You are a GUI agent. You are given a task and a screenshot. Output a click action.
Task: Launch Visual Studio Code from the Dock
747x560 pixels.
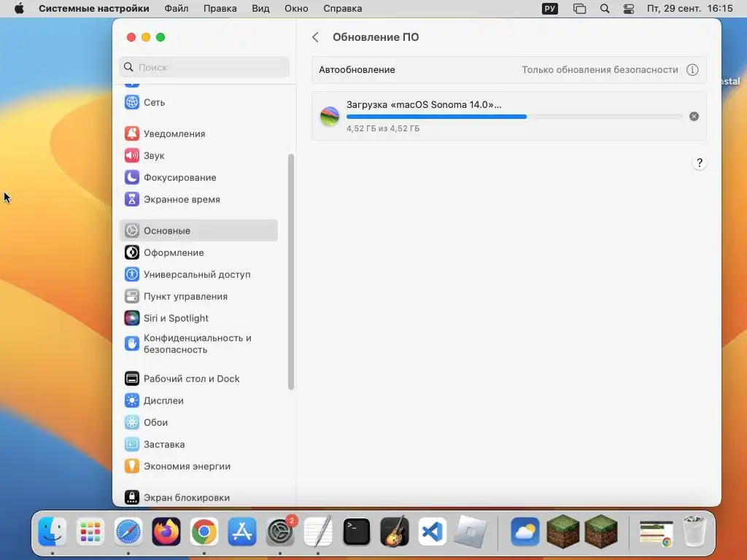432,532
